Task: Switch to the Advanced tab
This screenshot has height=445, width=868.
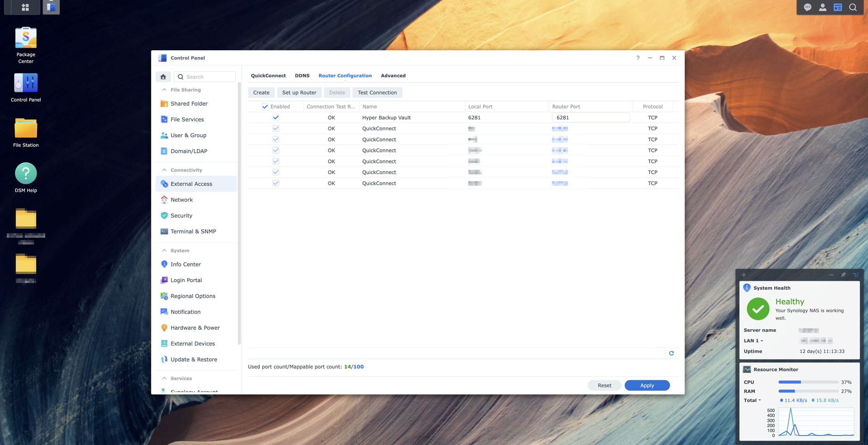Action: (393, 76)
